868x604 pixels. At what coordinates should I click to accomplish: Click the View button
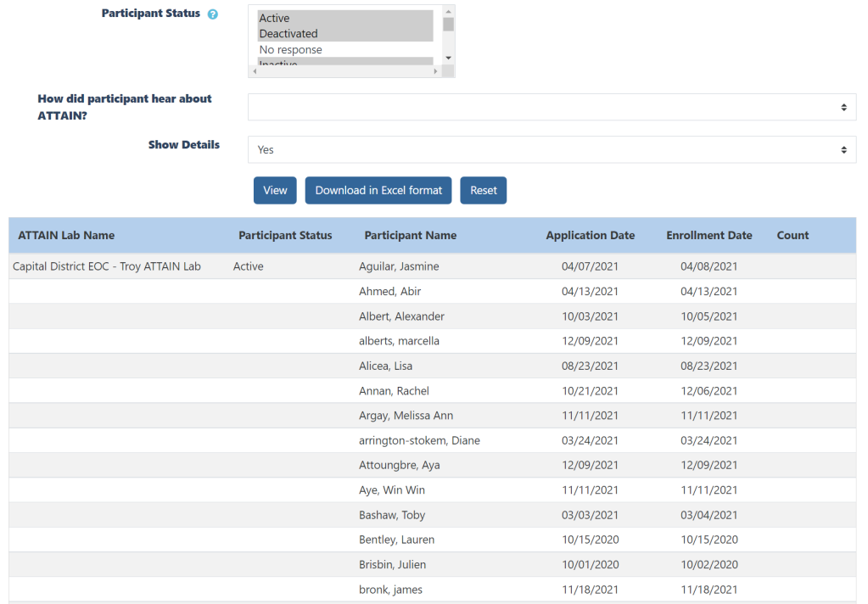click(x=275, y=191)
